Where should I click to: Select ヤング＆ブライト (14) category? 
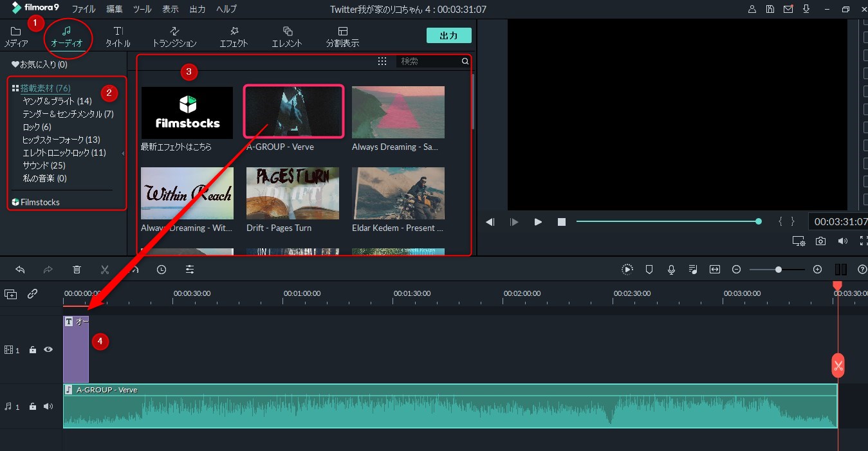[57, 101]
